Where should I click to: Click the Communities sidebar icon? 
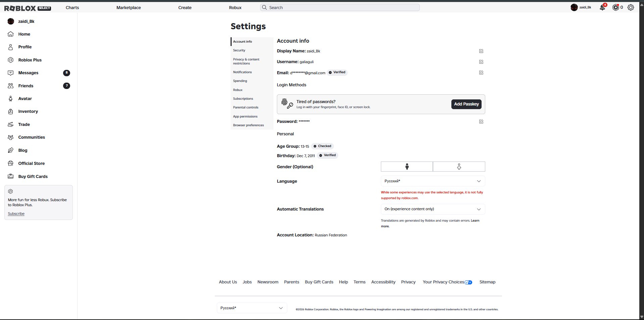pyautogui.click(x=11, y=137)
